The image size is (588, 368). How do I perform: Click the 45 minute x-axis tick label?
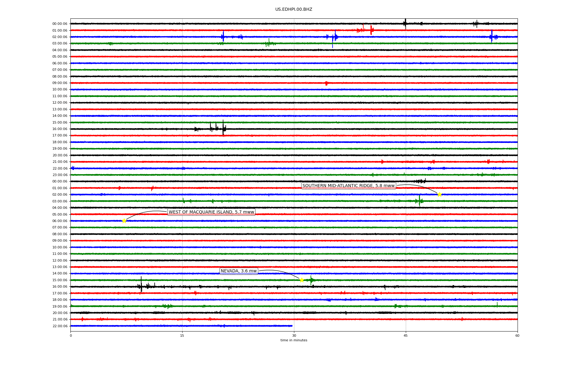pyautogui.click(x=406, y=336)
